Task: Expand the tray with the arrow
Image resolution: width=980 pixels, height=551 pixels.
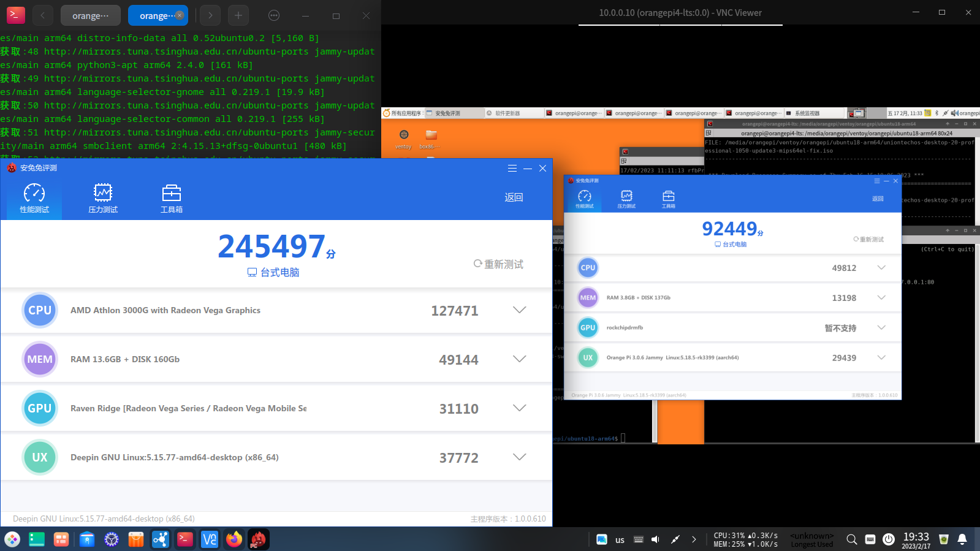Action: point(694,539)
